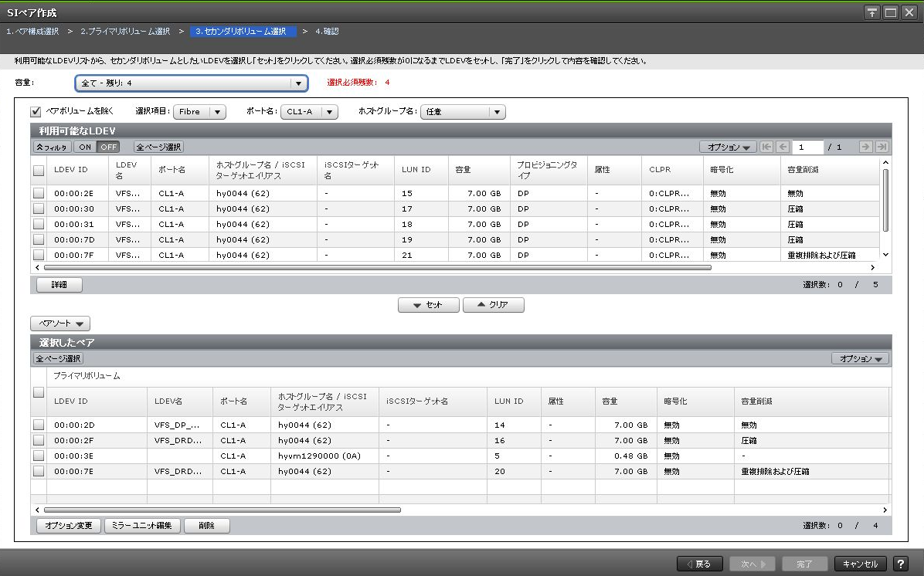The width and height of the screenshot is (924, 576).
Task: Check the row for LDEV 00:00:2E
Action: [39, 193]
